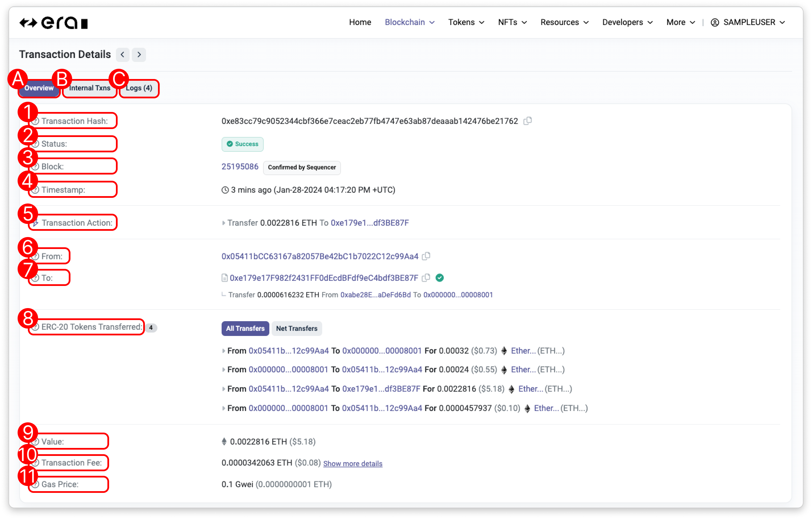Screen dimensions: 812x519
Task: Open the Tokens dropdown menu
Action: pyautogui.click(x=466, y=22)
